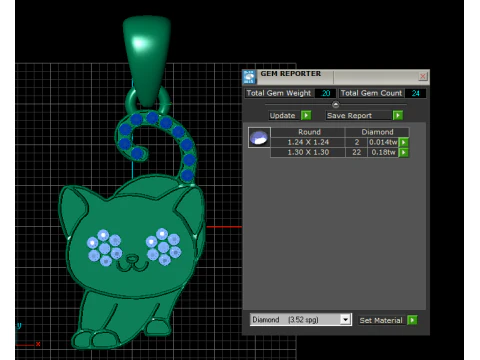Select the 1.24 X 1.24 size cell

308,142
